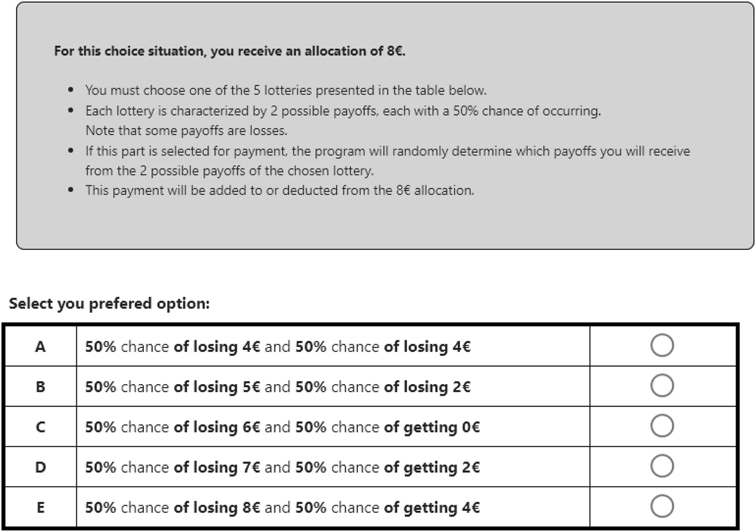This screenshot has width=756, height=532.
Task: Click the letter D row label
Action: point(40,467)
